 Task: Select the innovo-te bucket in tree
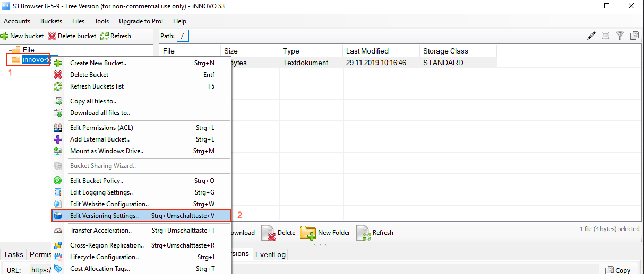coord(36,60)
